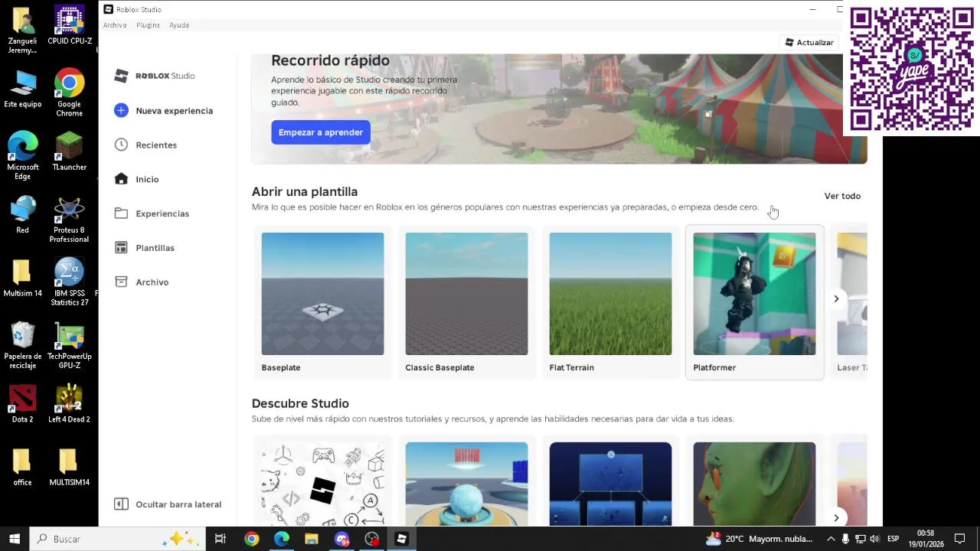Click Ocultar barra lateral text
The width and height of the screenshot is (980, 551).
(x=178, y=504)
